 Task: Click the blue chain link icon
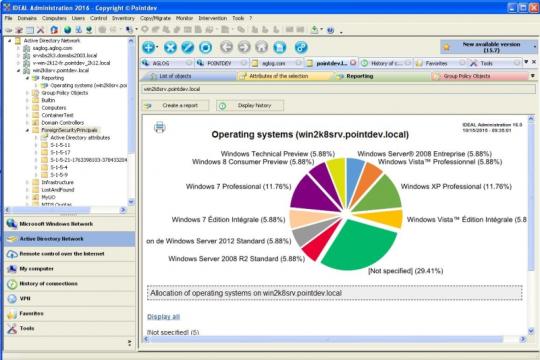click(301, 47)
